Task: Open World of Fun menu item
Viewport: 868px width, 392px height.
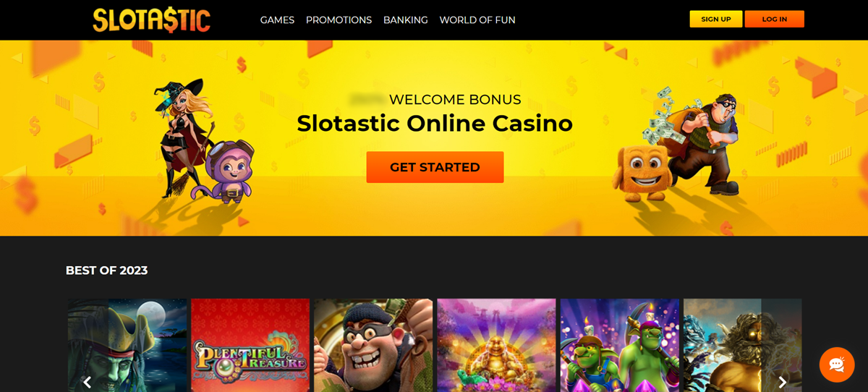Action: tap(477, 20)
